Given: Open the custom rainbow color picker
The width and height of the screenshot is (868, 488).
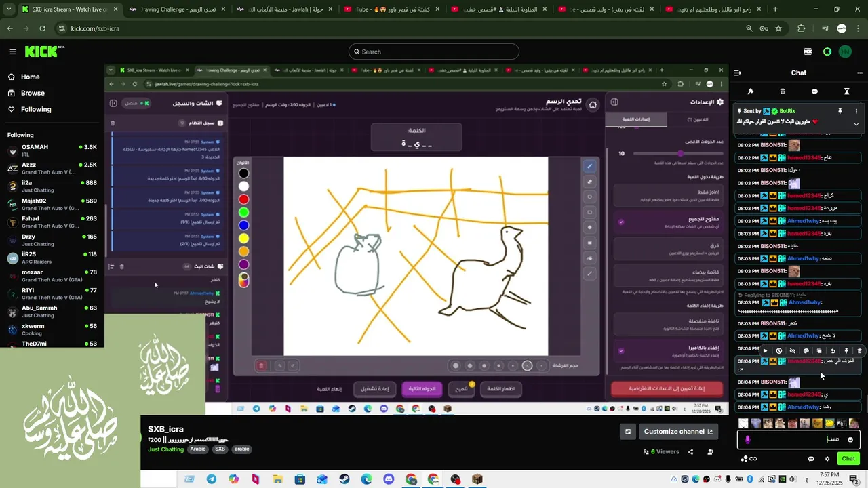Looking at the screenshot, I should point(243,279).
